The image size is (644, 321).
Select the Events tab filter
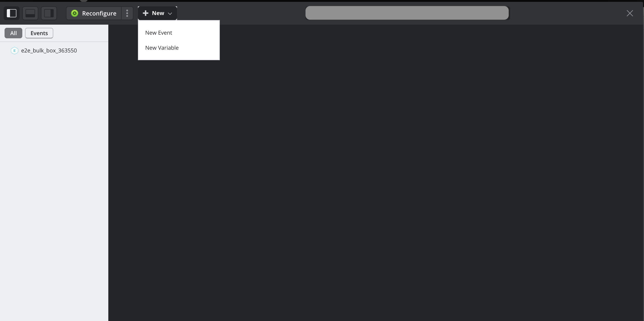[39, 33]
